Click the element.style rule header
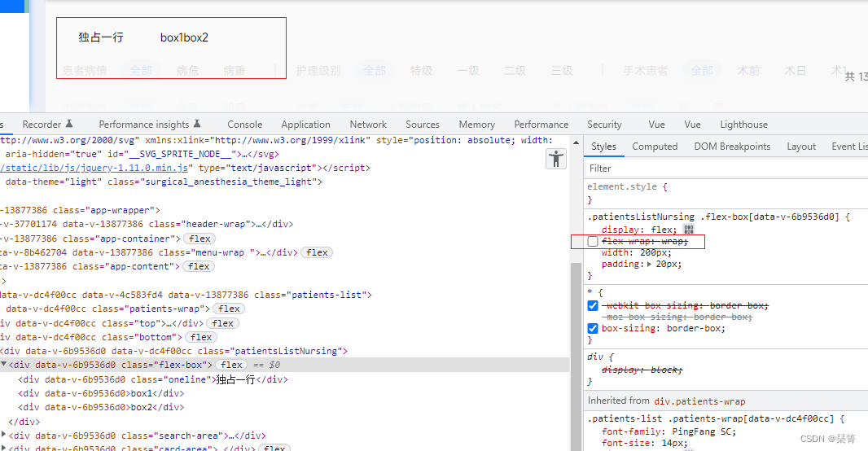Image resolution: width=868 pixels, height=451 pixels. click(627, 186)
